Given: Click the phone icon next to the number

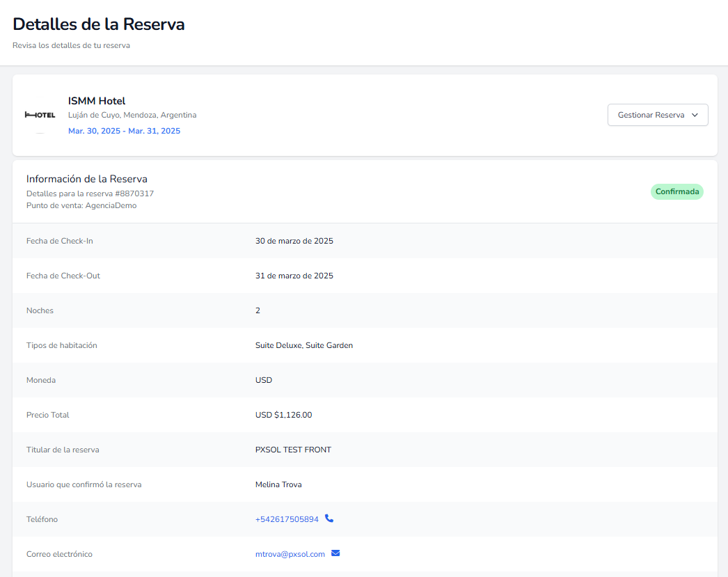Looking at the screenshot, I should (329, 519).
